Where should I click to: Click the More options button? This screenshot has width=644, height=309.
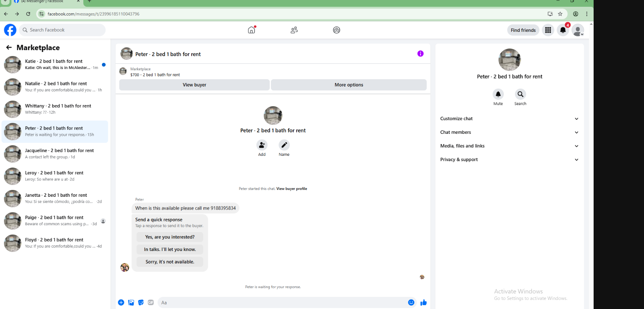[349, 85]
